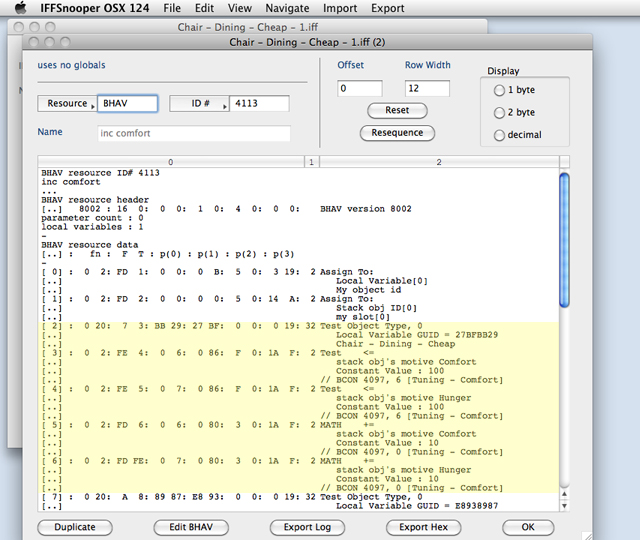The image size is (640, 540).
Task: Click the 'BHAV resource header' line
Action: 95,200
